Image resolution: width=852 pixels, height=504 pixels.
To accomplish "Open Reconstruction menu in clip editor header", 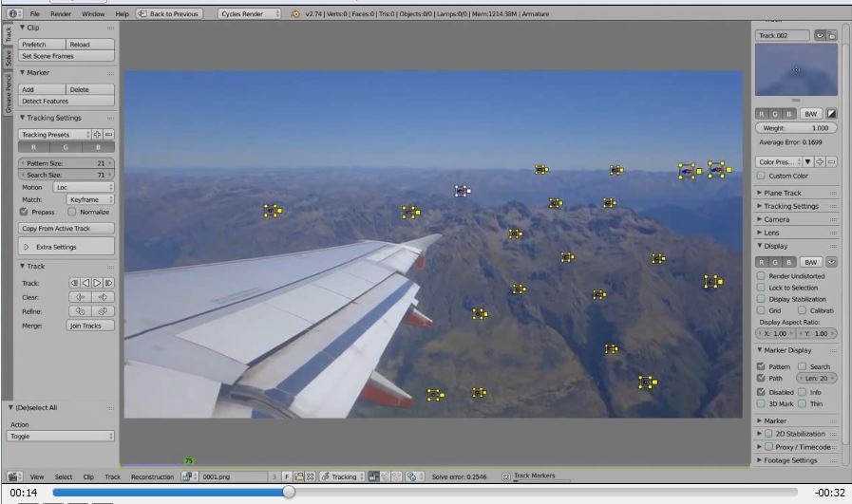I will coord(152,476).
